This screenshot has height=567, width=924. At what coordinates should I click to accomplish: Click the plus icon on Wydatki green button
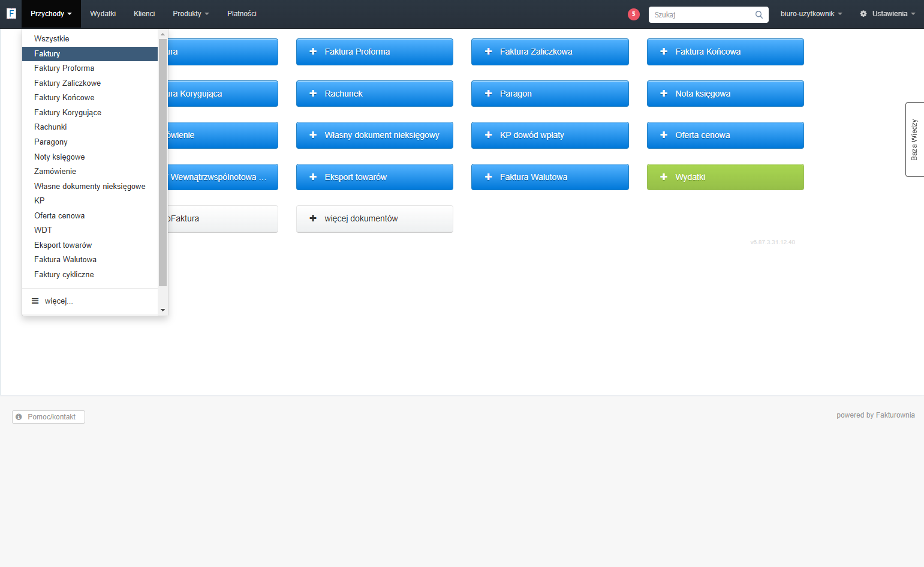click(x=664, y=177)
